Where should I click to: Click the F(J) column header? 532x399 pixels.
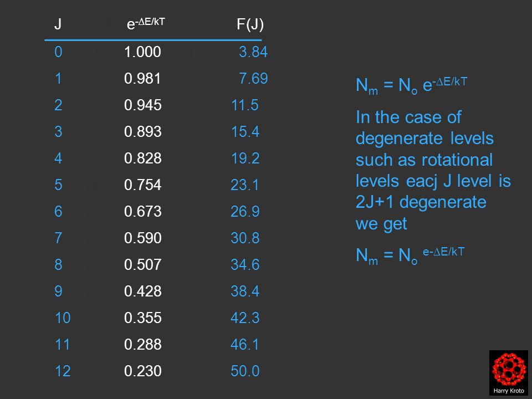[250, 24]
